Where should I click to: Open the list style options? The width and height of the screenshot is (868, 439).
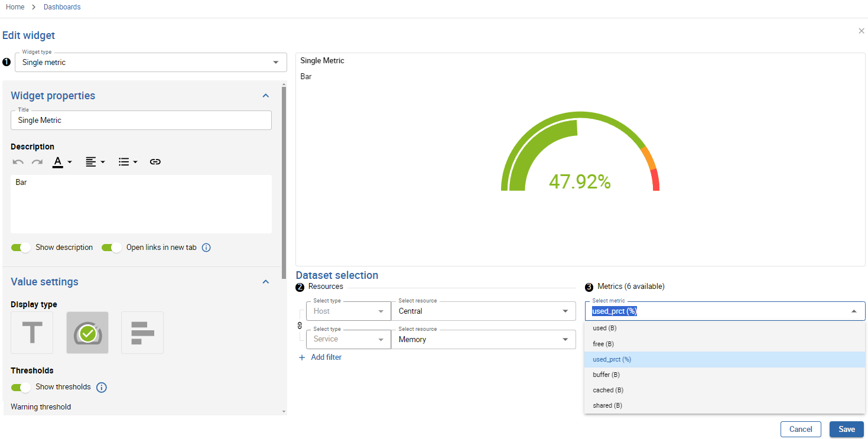tap(128, 162)
